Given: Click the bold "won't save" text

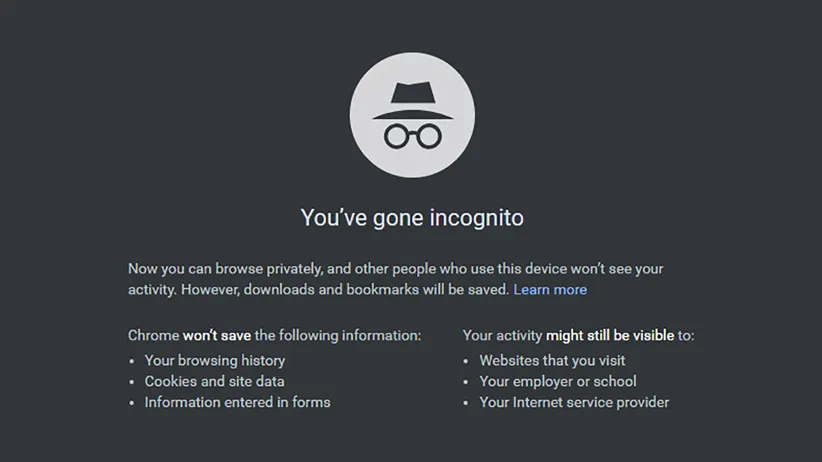Looking at the screenshot, I should coord(216,336).
